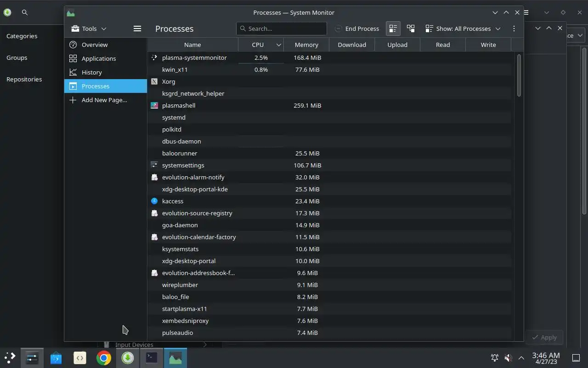Open the hamburger menu beside Tools

[137, 29]
